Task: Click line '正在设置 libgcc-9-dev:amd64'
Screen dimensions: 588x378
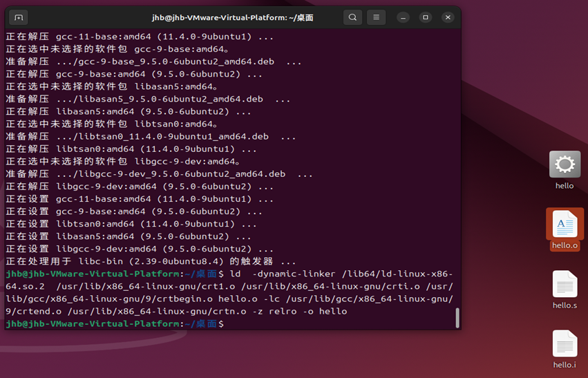Action: tap(140, 249)
